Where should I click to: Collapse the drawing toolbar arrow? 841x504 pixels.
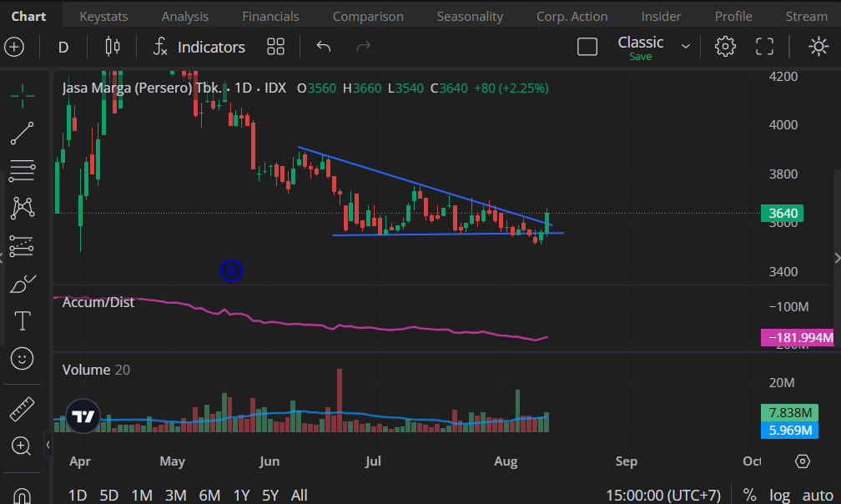[x=48, y=445]
